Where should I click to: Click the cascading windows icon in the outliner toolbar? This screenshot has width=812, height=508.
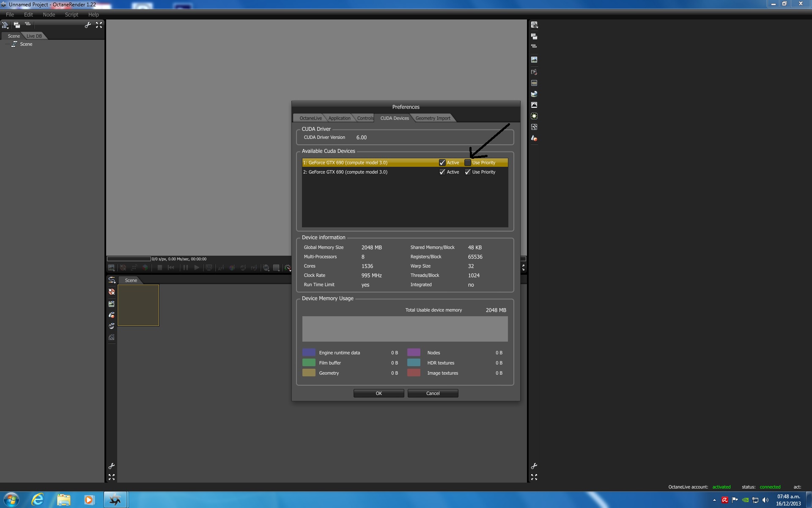tap(17, 25)
